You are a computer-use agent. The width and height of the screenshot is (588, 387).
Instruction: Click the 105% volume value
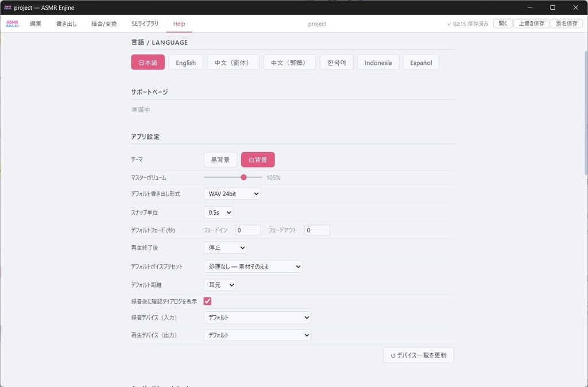tap(273, 178)
